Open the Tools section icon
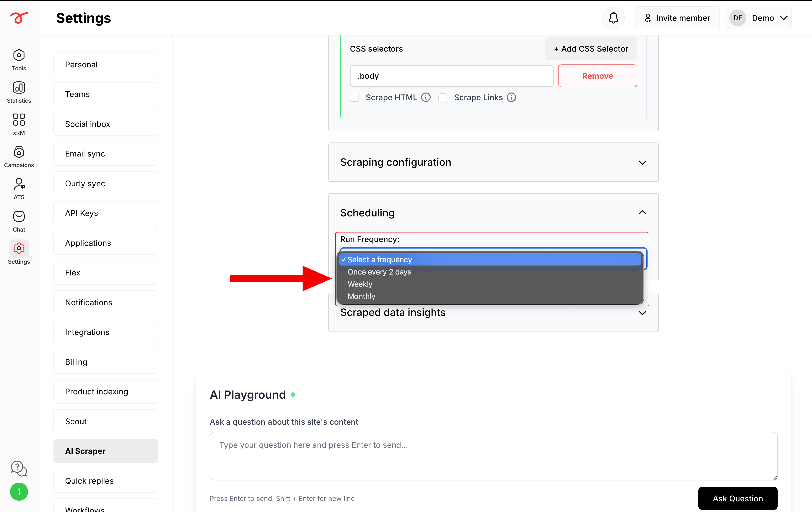The width and height of the screenshot is (812, 512). (19, 55)
